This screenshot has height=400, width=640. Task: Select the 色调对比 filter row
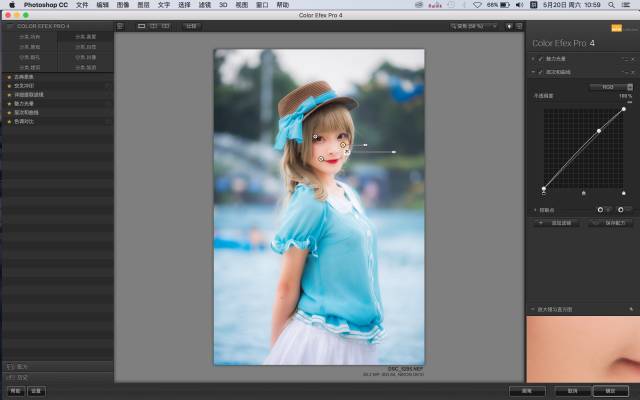pos(58,122)
